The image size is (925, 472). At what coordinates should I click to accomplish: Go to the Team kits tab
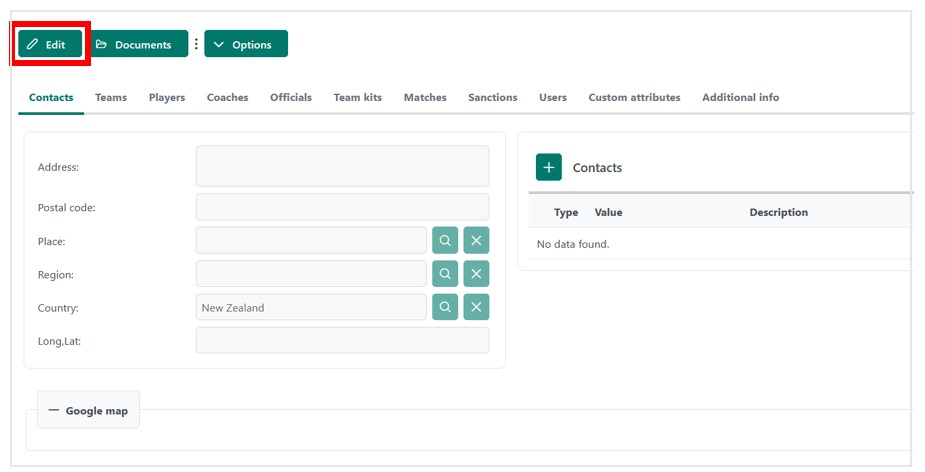tap(357, 97)
